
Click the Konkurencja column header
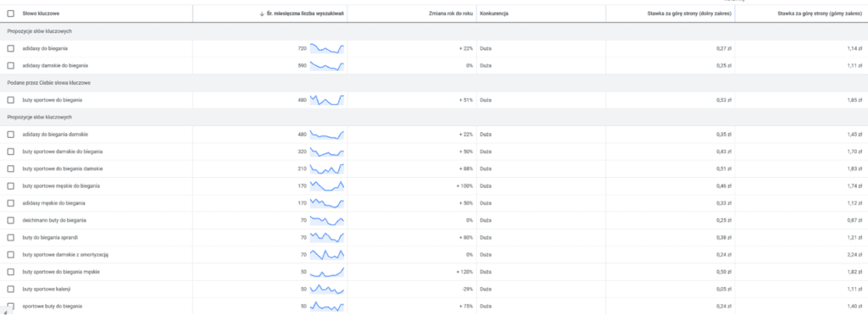(x=494, y=13)
